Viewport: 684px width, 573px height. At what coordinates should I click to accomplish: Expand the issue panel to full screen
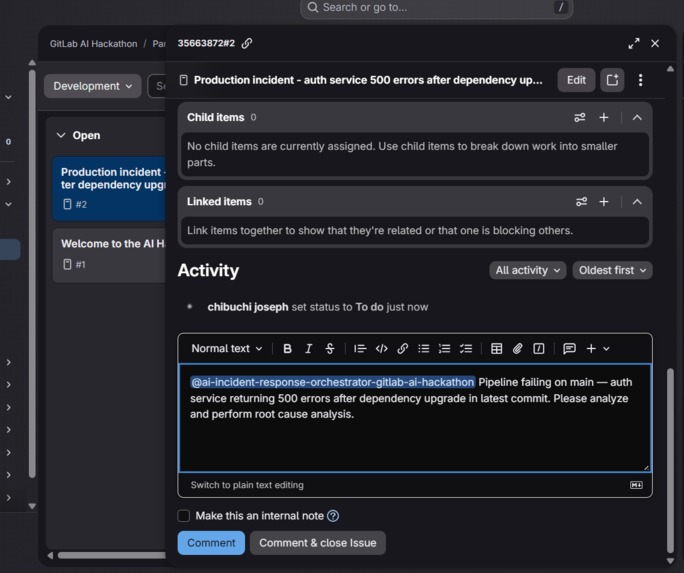[x=634, y=44]
